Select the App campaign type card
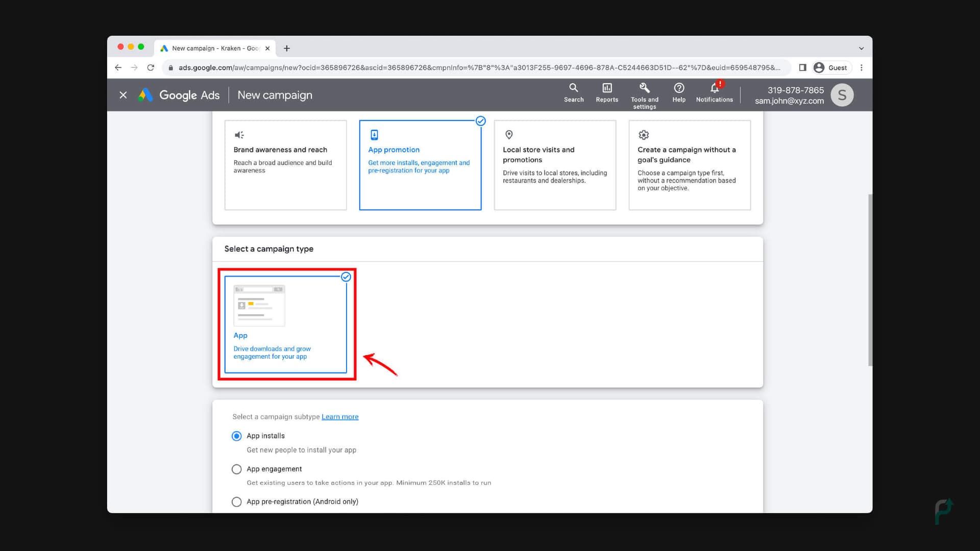Viewport: 980px width, 551px height. pos(286,324)
